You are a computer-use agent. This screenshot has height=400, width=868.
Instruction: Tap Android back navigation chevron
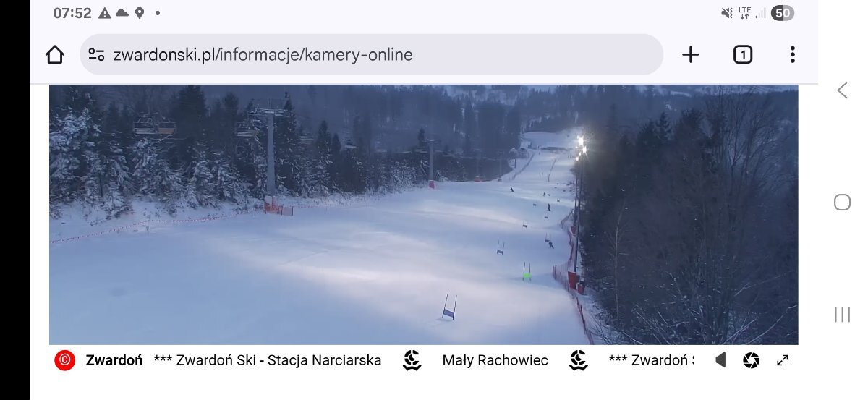point(842,90)
